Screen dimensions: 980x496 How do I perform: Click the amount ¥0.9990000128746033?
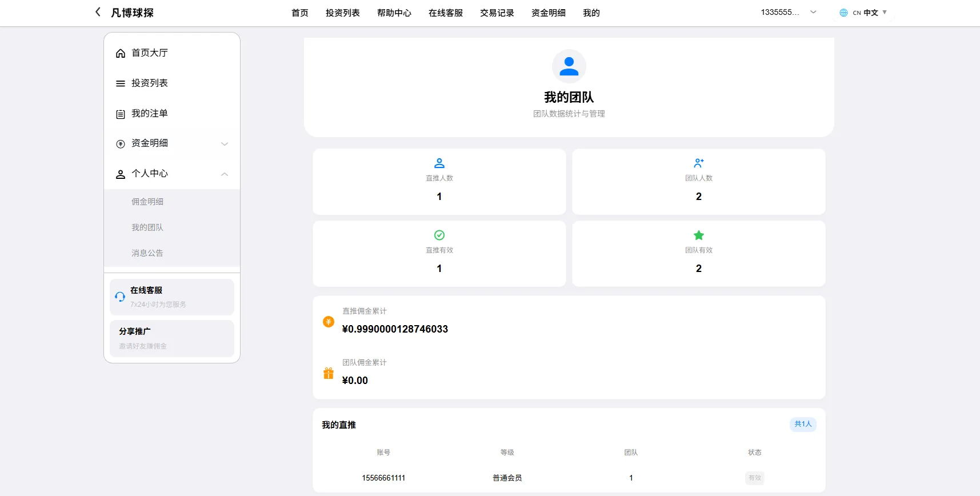pos(395,329)
